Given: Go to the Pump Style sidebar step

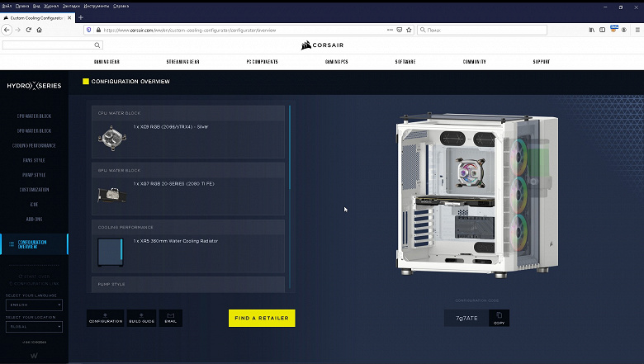Looking at the screenshot, I should click(x=34, y=175).
